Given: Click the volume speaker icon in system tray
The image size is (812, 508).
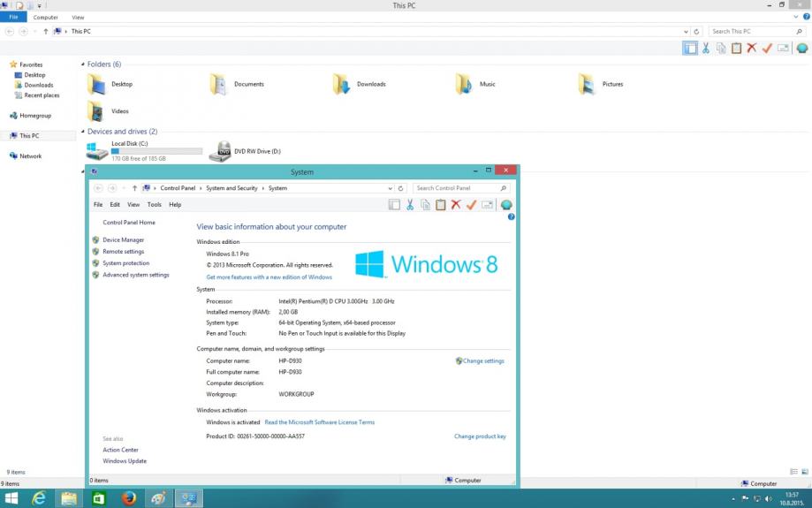Looking at the screenshot, I should coord(769,498).
